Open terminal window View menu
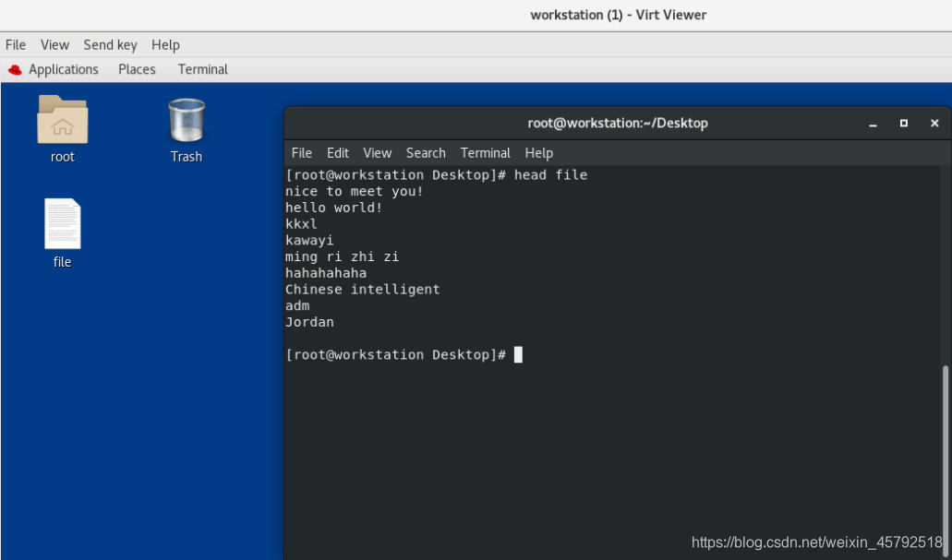Image resolution: width=952 pixels, height=560 pixels. 377,153
